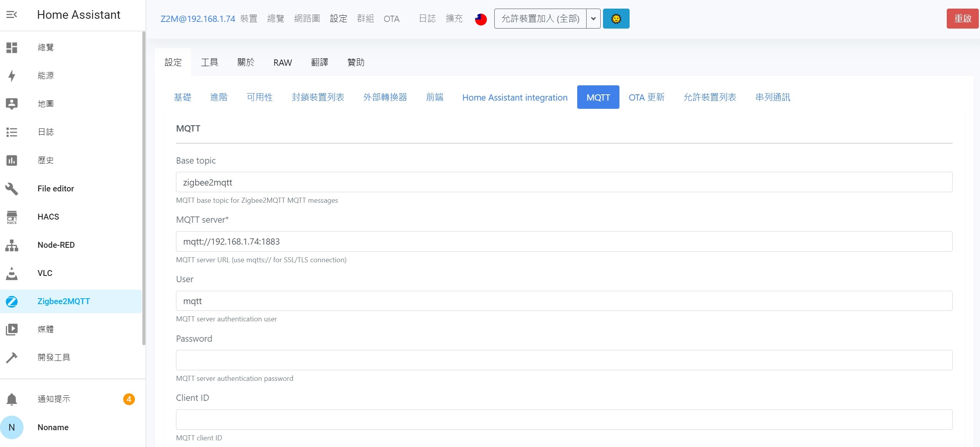Viewport: 980px width, 447px height.
Task: Expand the 允許裝置加入 dropdown arrow
Action: [593, 18]
